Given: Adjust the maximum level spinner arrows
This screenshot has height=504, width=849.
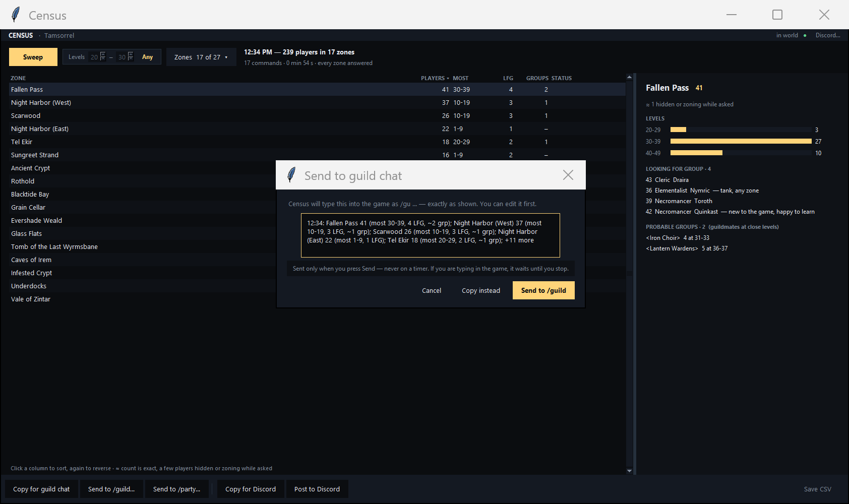Looking at the screenshot, I should click(131, 56).
